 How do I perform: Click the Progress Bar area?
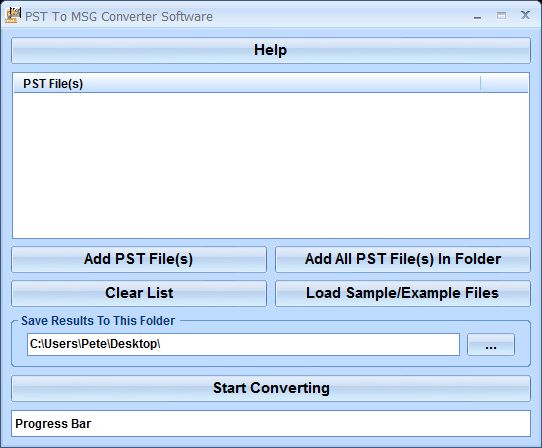(x=271, y=423)
